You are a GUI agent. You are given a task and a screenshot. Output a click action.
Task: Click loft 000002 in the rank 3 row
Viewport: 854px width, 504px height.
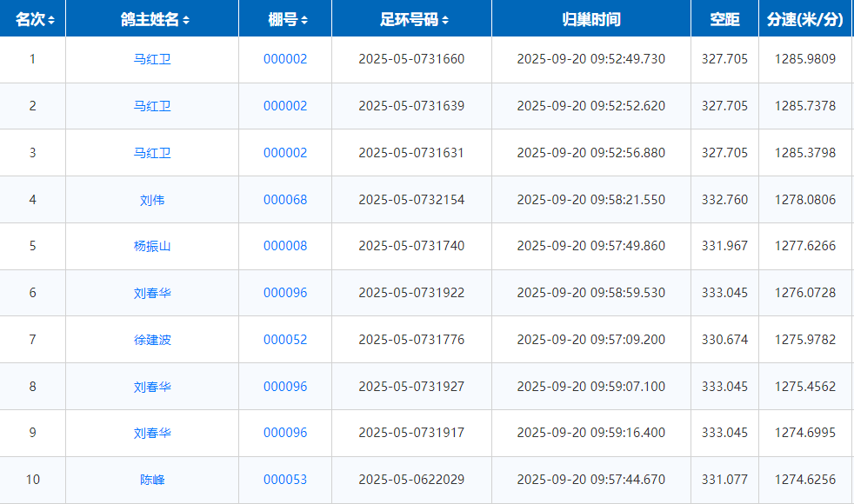tap(285, 153)
